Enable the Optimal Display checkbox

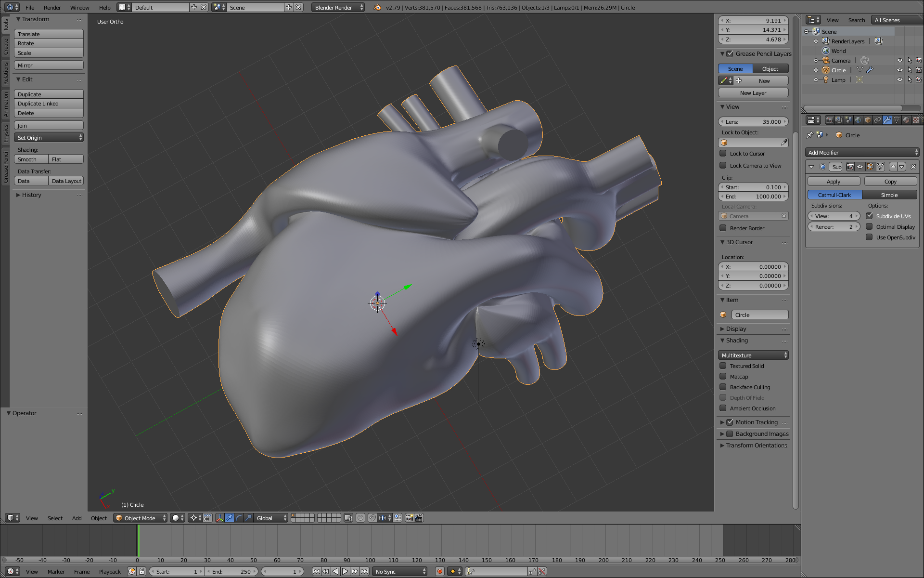(869, 226)
